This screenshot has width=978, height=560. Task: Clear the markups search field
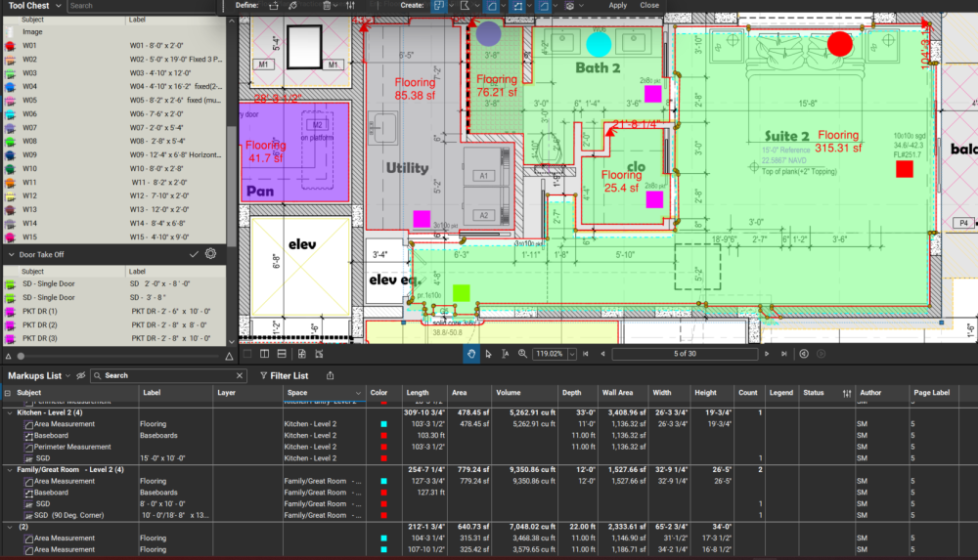coord(240,375)
